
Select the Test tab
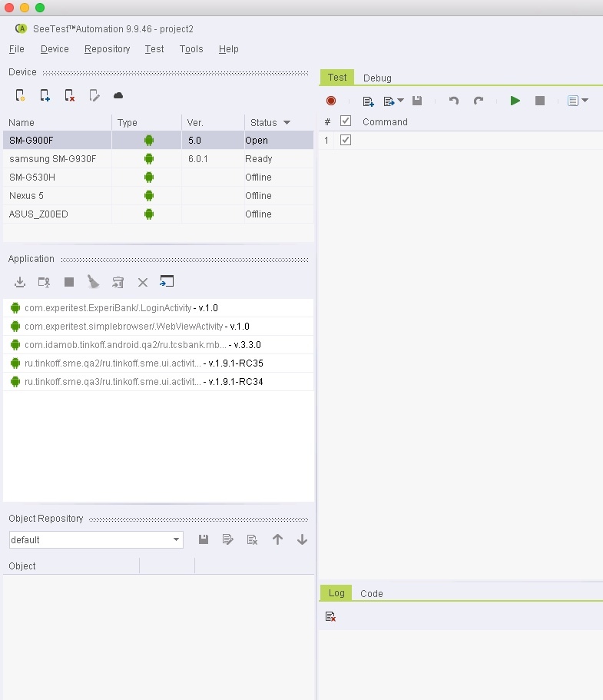(337, 78)
